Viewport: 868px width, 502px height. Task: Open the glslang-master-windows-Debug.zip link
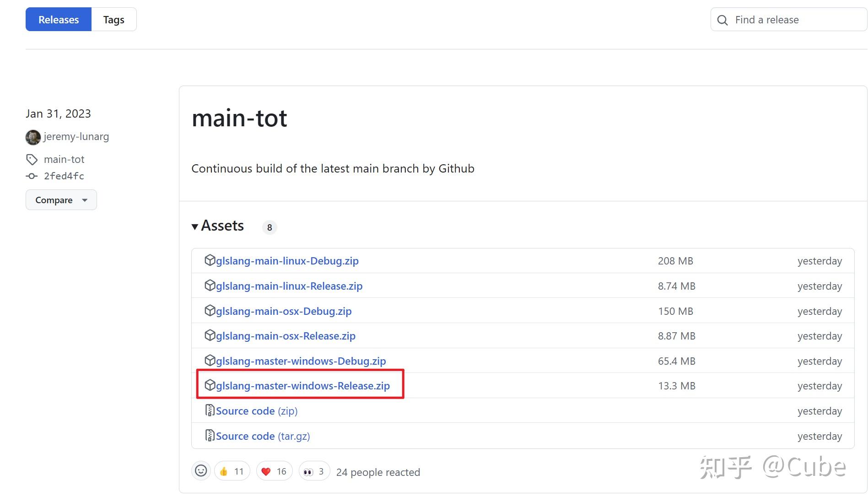(x=301, y=361)
